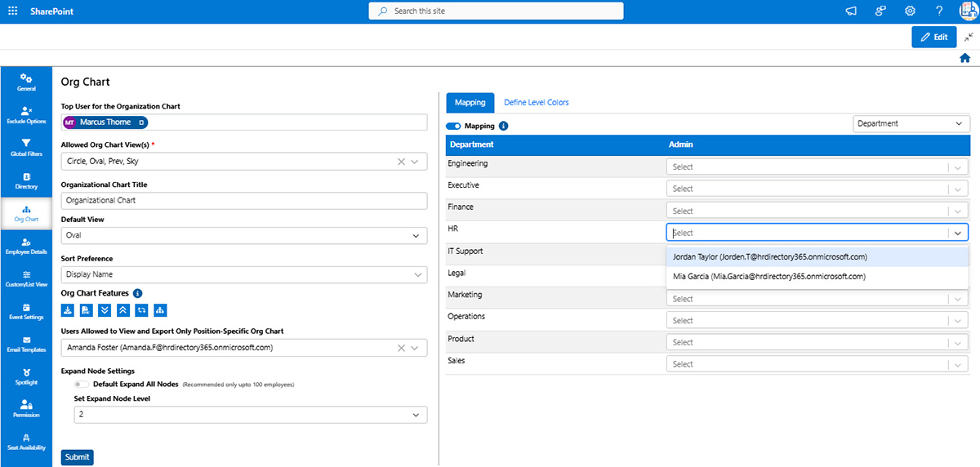
Task: Click the Edit page button
Action: point(933,37)
